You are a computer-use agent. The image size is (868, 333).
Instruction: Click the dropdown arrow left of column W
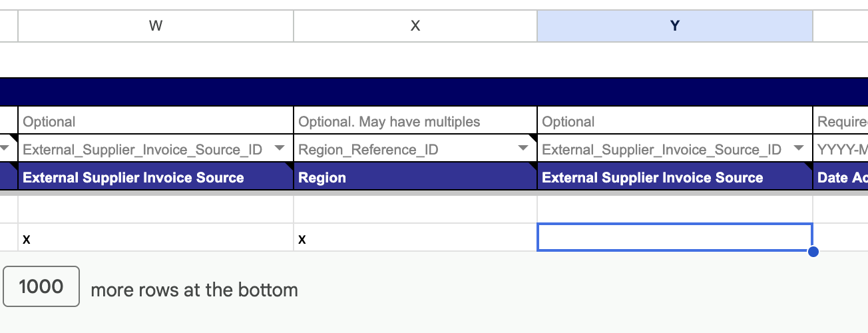pyautogui.click(x=6, y=148)
